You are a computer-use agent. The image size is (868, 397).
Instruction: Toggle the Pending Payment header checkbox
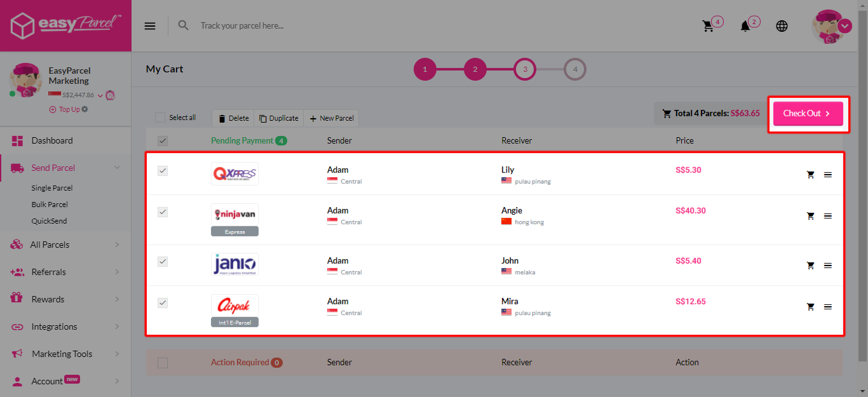click(163, 141)
